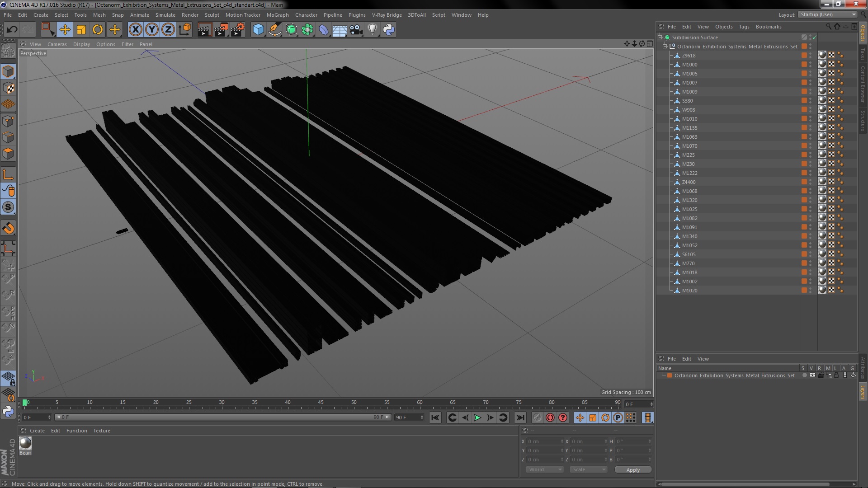Enable Texture mode in left palette
This screenshot has height=488, width=868.
tap(8, 88)
